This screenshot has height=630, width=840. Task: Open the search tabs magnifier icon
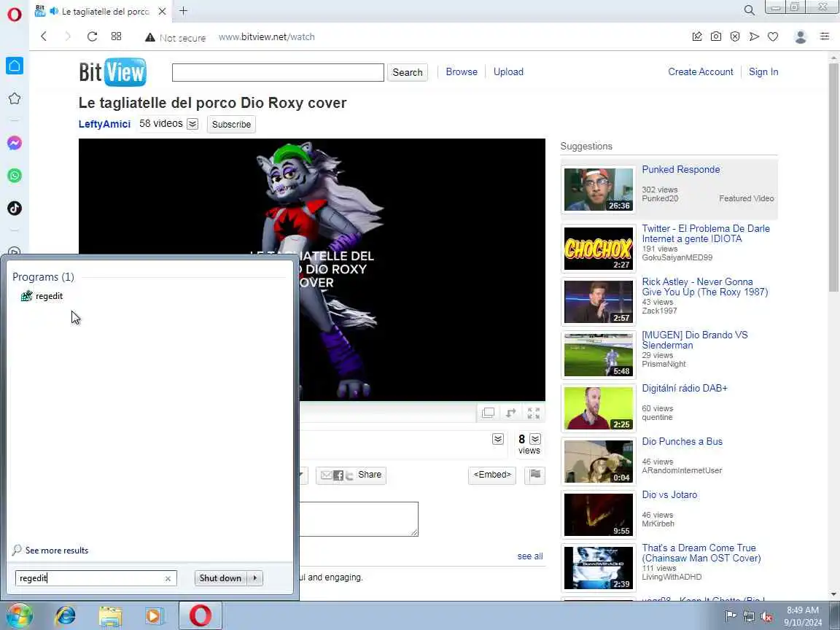tap(749, 10)
